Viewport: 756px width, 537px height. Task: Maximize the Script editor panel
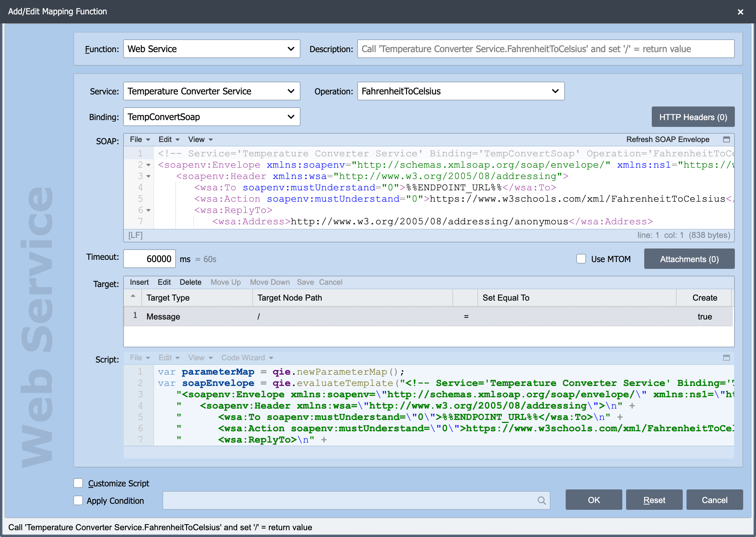(726, 358)
